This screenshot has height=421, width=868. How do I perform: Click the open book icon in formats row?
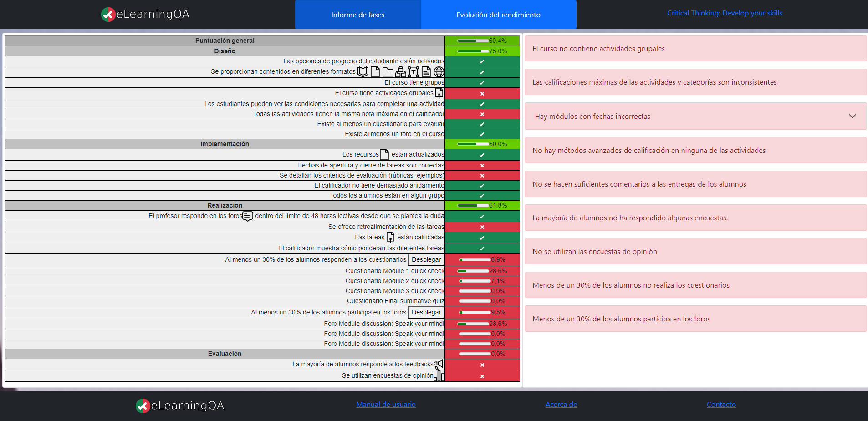[x=363, y=72]
